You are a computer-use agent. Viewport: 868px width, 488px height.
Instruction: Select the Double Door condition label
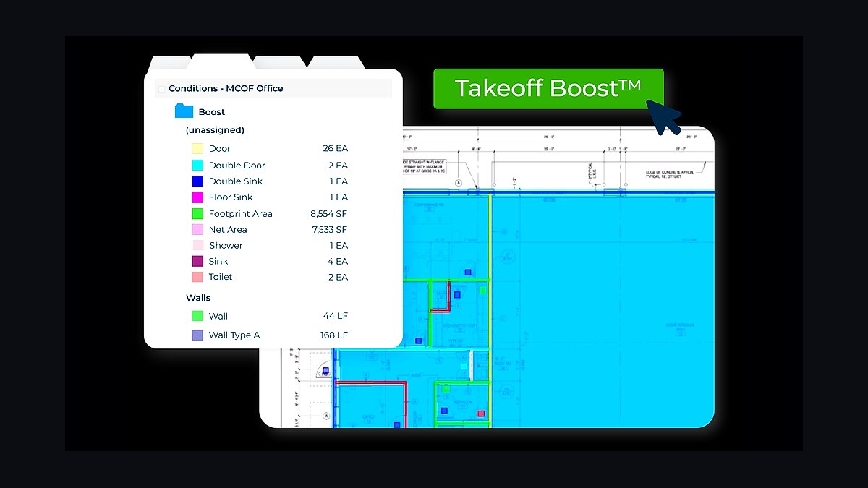(237, 165)
